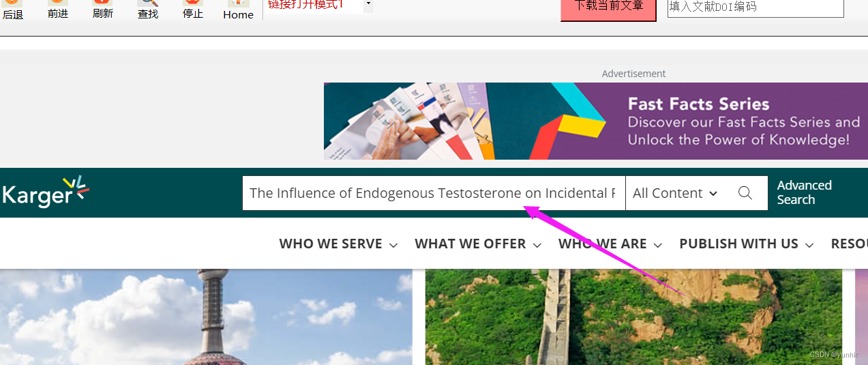Open the Karger logo homepage
The height and width of the screenshot is (365, 868).
pos(46,191)
